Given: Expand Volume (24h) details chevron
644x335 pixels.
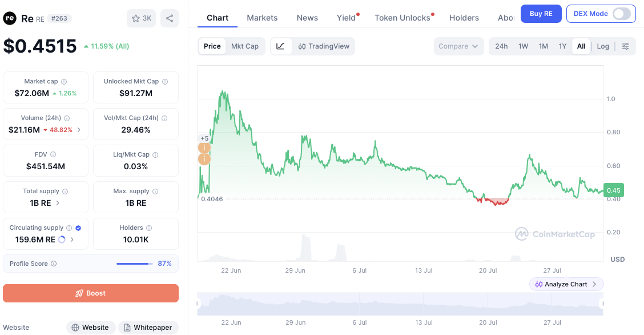Looking at the screenshot, I should tap(79, 130).
